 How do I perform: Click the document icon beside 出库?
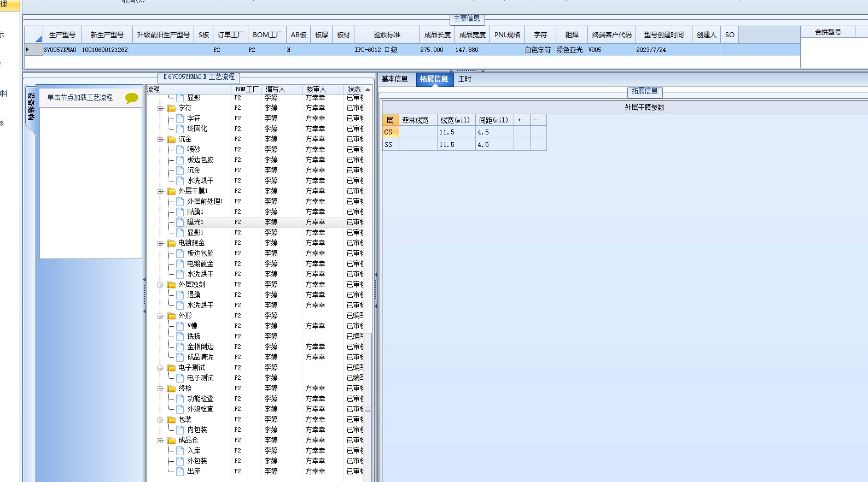(180, 471)
